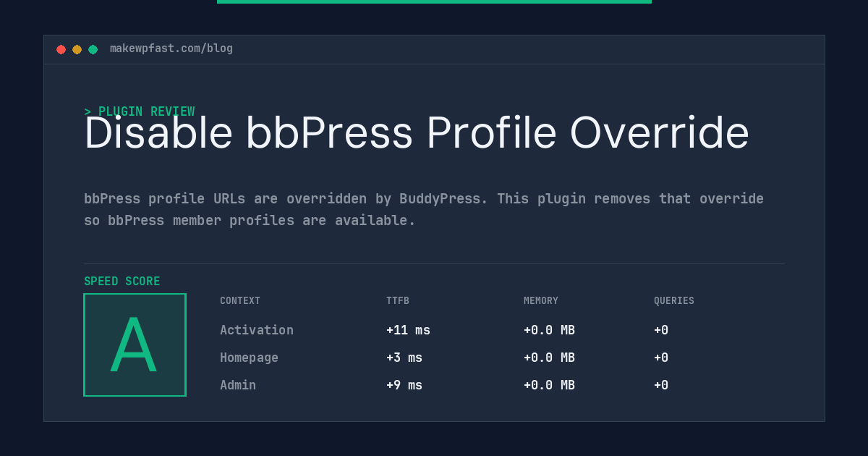
Task: Click the 'Homepage' row label
Action: 249,358
